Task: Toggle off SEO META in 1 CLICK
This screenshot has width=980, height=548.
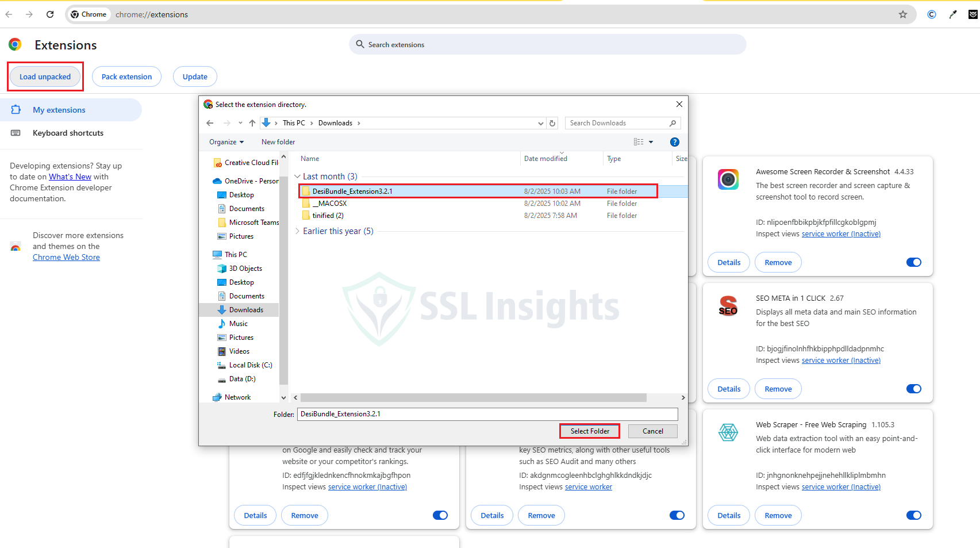Action: point(913,389)
